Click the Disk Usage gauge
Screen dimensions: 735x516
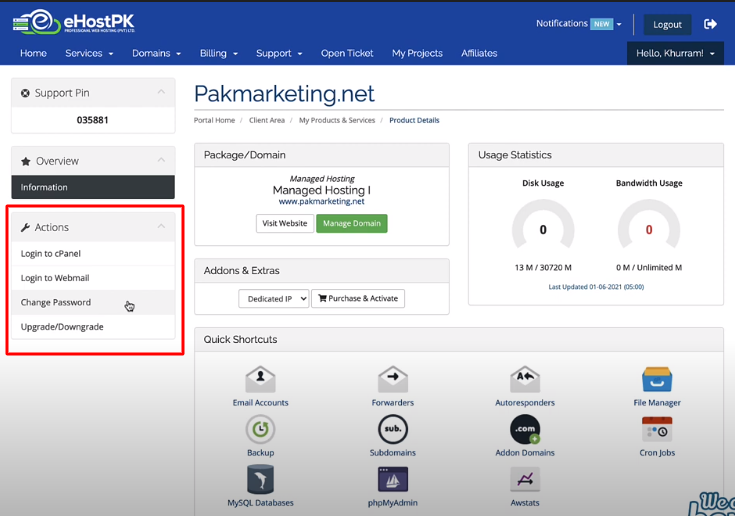coord(543,224)
